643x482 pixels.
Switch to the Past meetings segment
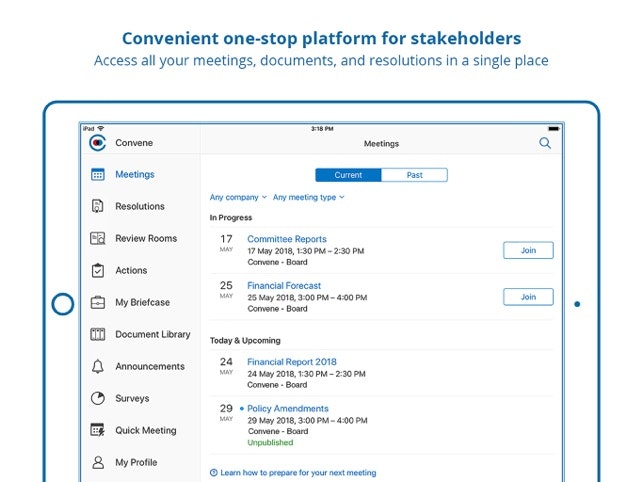pyautogui.click(x=415, y=175)
